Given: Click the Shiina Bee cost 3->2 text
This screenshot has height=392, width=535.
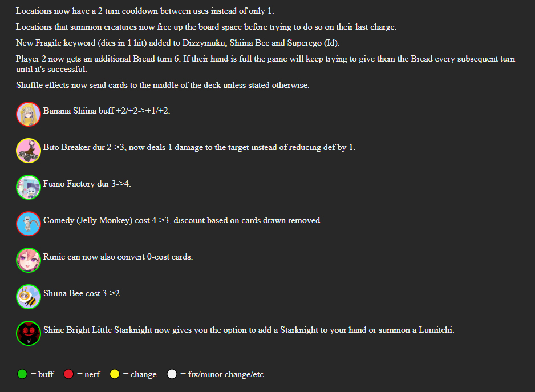Looking at the screenshot, I should coord(83,293).
